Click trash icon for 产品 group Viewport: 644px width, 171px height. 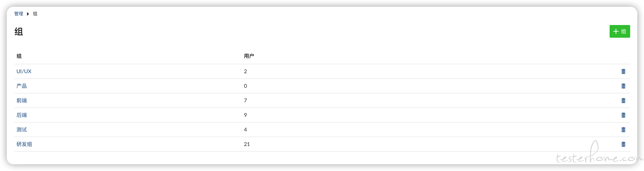pos(623,86)
